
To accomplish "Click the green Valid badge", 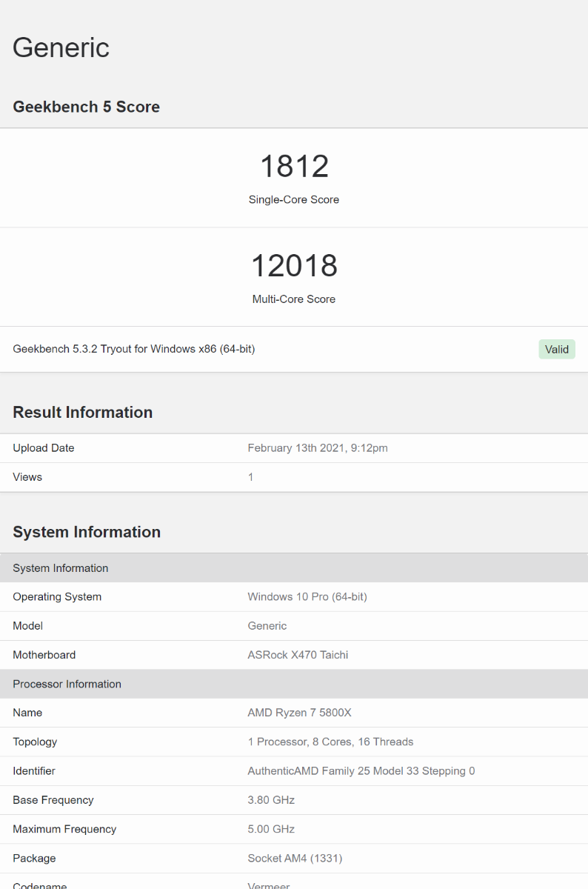I will pyautogui.click(x=557, y=349).
